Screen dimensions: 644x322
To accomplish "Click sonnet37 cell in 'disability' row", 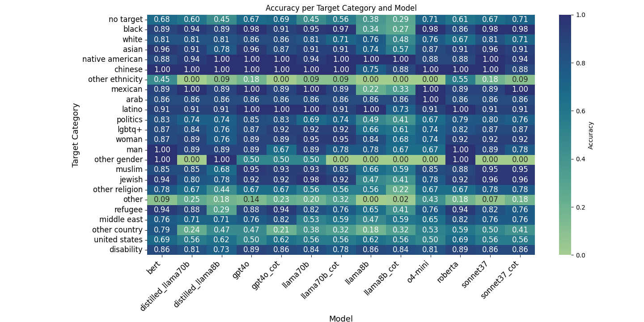I will tap(490, 250).
